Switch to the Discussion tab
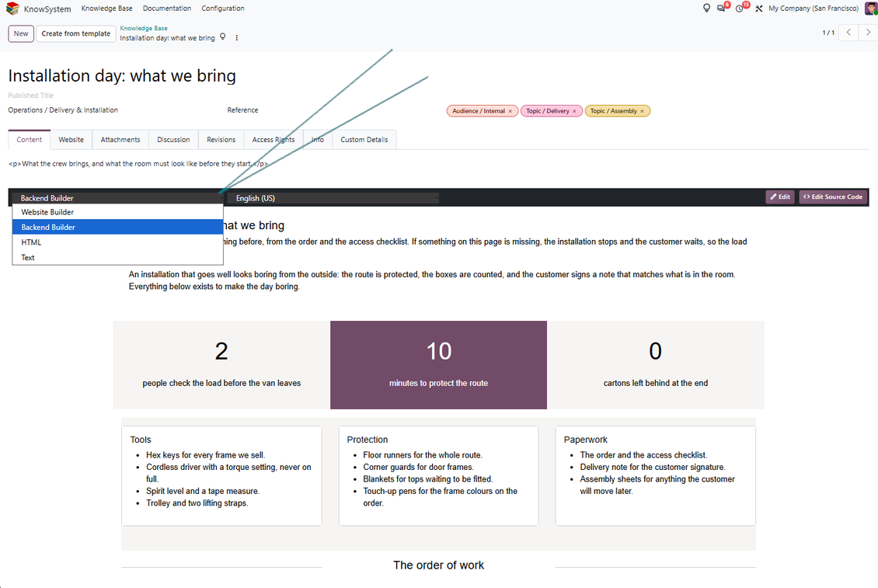 [x=173, y=140]
